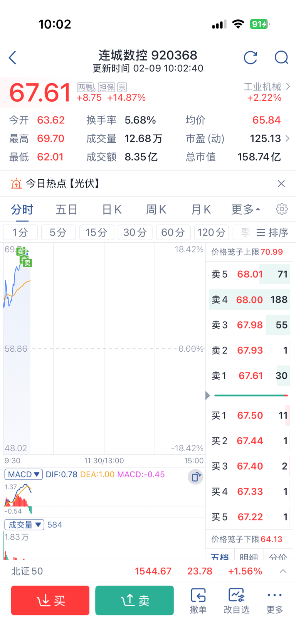Switch to the 五日 tab

[x=67, y=209]
